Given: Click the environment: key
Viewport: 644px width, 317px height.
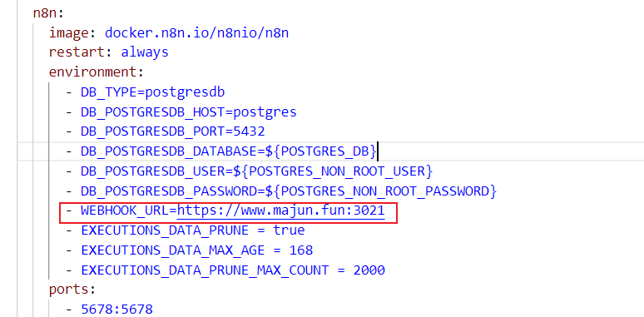Looking at the screenshot, I should [97, 72].
